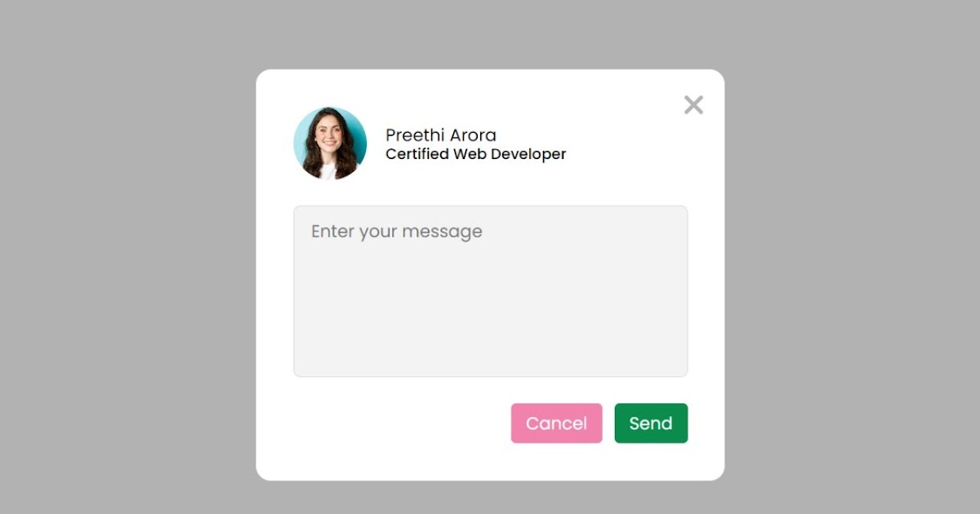This screenshot has width=980, height=514.
Task: Send the message to Preethi Arora
Action: coord(651,423)
